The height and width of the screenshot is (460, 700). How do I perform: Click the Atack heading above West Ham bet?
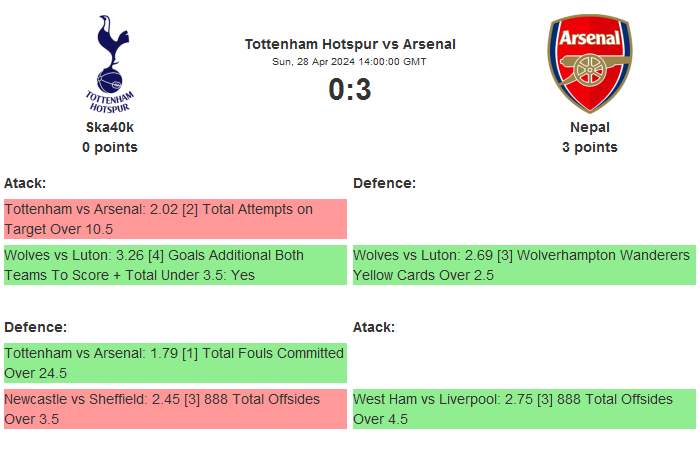374,327
